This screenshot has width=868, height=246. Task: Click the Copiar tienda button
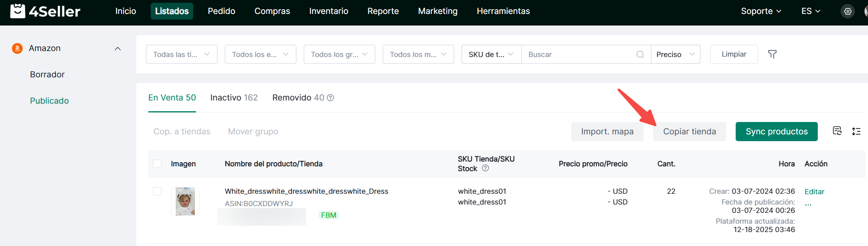[689, 132]
